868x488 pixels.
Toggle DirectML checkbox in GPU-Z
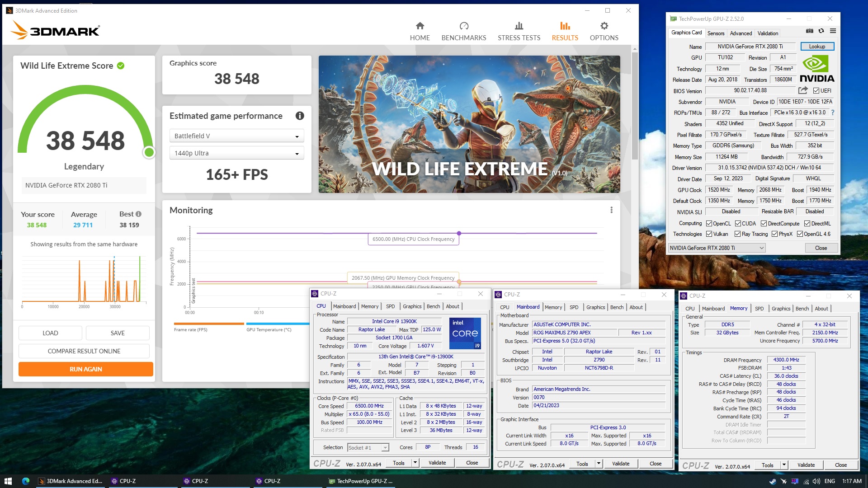pyautogui.click(x=807, y=224)
